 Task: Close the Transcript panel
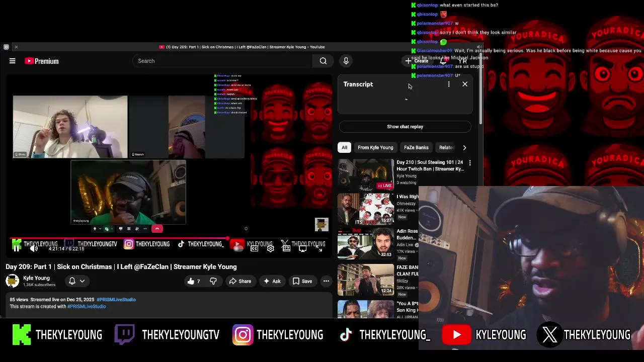(x=465, y=84)
